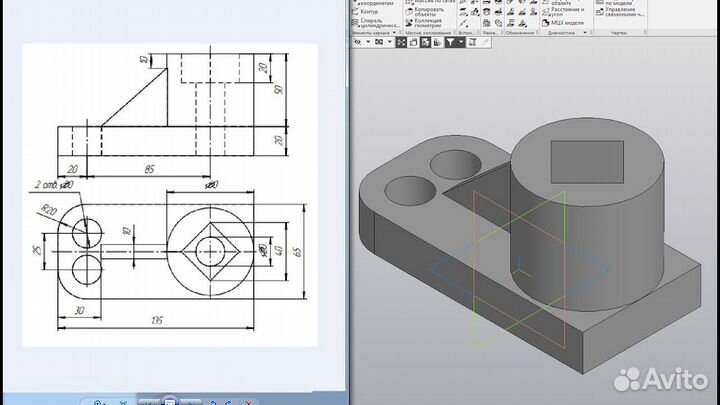720x405 pixels.
Task: Expand the Диагностика panel arrow
Action: point(585,32)
